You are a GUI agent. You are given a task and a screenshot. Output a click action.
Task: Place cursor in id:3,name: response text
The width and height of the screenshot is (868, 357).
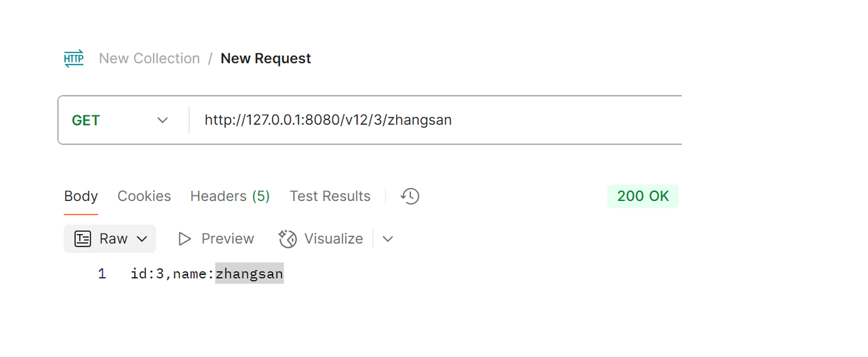(172, 274)
